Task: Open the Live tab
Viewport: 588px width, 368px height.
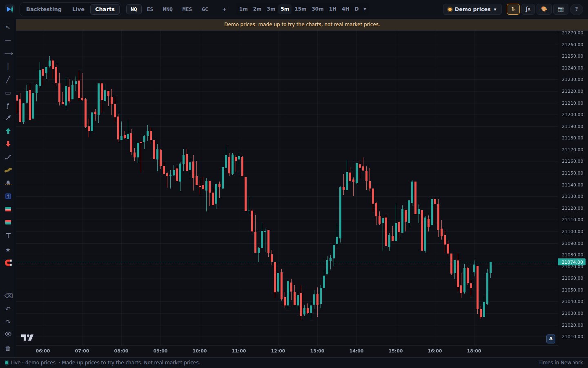Action: point(78,9)
